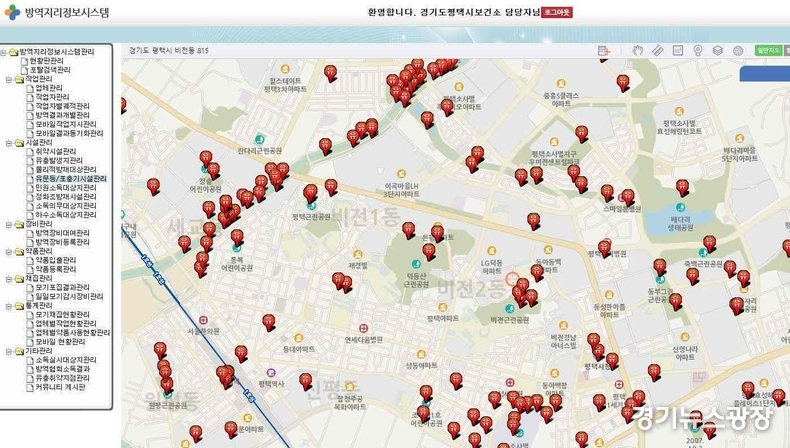Screen dimensions: 790x448
Task: Collapse the 기타관리 folder node
Action: point(5,351)
